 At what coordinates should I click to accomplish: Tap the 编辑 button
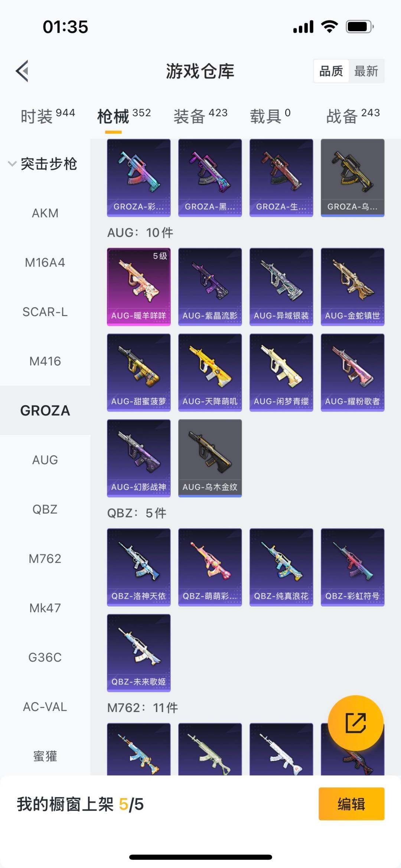352,804
